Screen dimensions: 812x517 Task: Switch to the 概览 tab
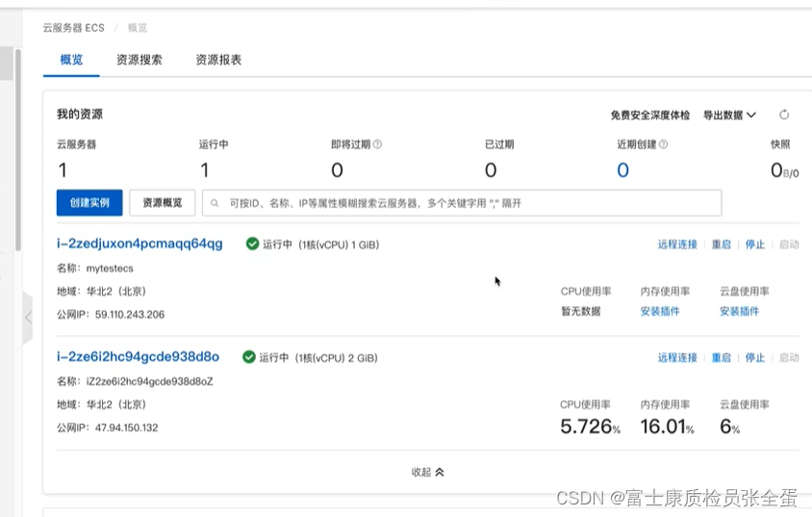coord(71,60)
